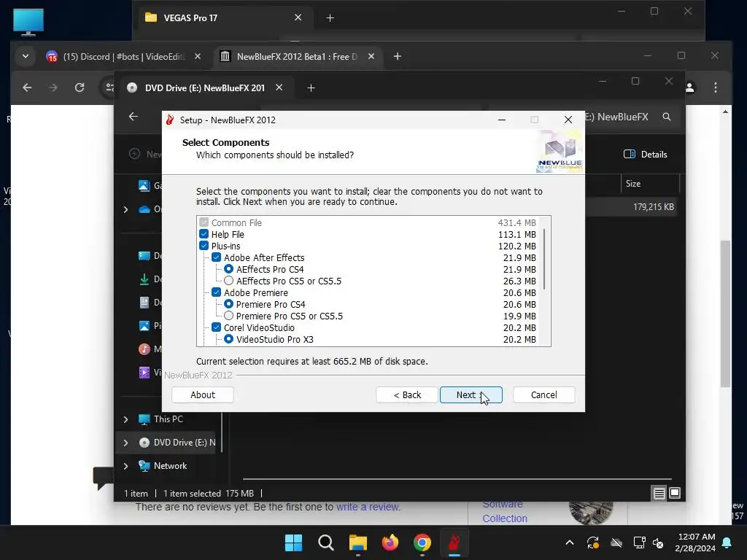This screenshot has width=747, height=560.
Task: Select AEffects Pro CS5 or CS5.5 option
Action: pyautogui.click(x=228, y=281)
